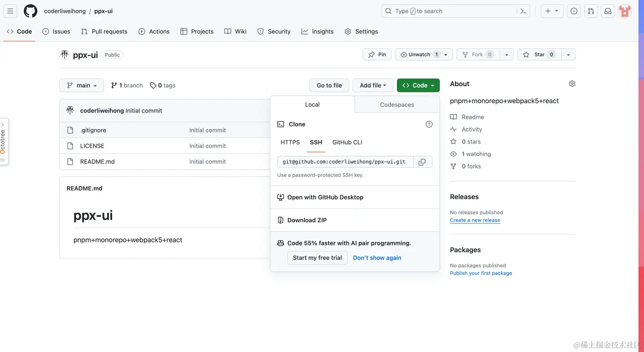Open the Activity link in About

[x=466, y=130]
